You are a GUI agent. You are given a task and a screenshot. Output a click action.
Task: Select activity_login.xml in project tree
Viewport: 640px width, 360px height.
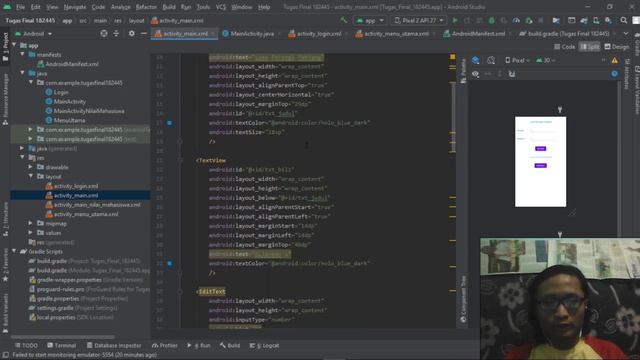click(x=76, y=186)
